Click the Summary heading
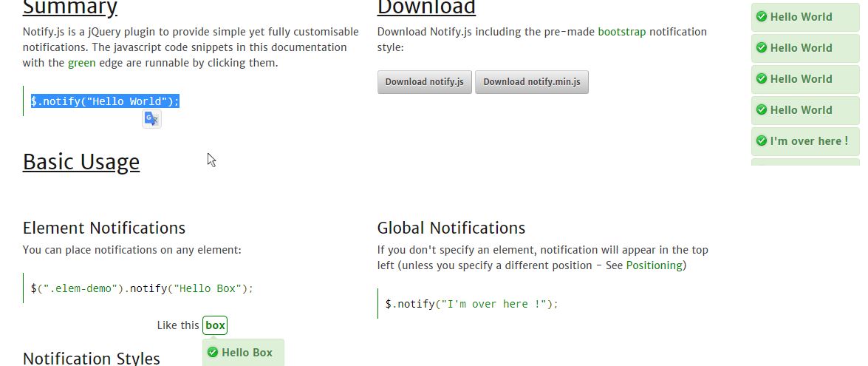Image resolution: width=868 pixels, height=366 pixels. [x=69, y=7]
